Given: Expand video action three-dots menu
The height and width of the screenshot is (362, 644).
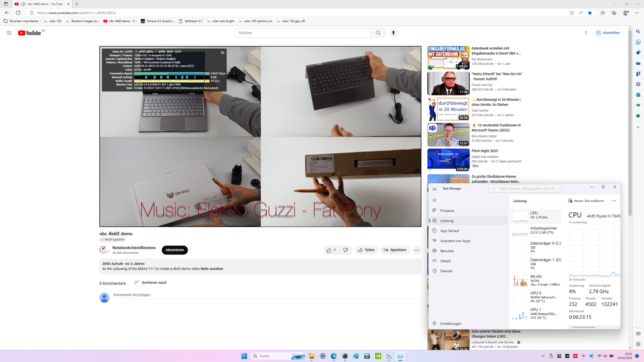Looking at the screenshot, I should pyautogui.click(x=417, y=250).
